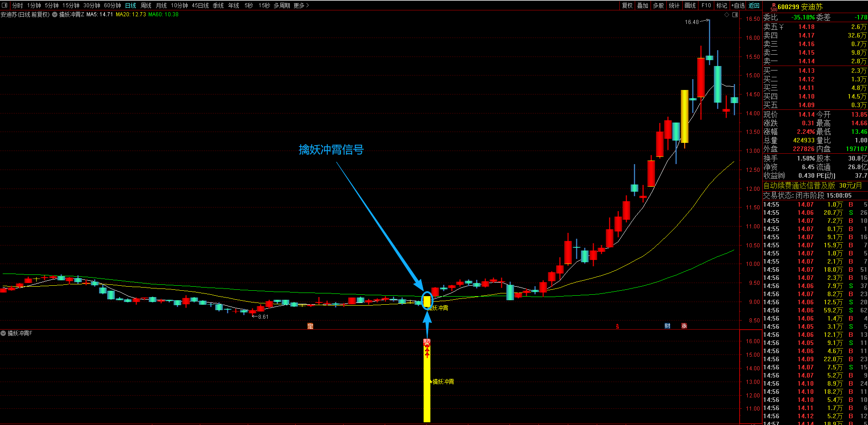Click the MA60: 10.38 label
The width and height of the screenshot is (868, 425).
[x=163, y=14]
